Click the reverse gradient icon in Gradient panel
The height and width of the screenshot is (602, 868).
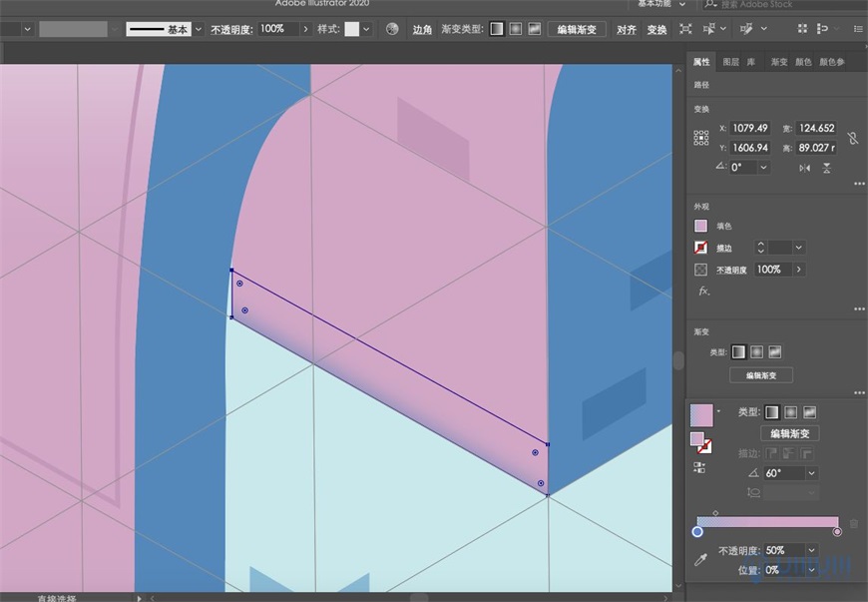pyautogui.click(x=698, y=465)
